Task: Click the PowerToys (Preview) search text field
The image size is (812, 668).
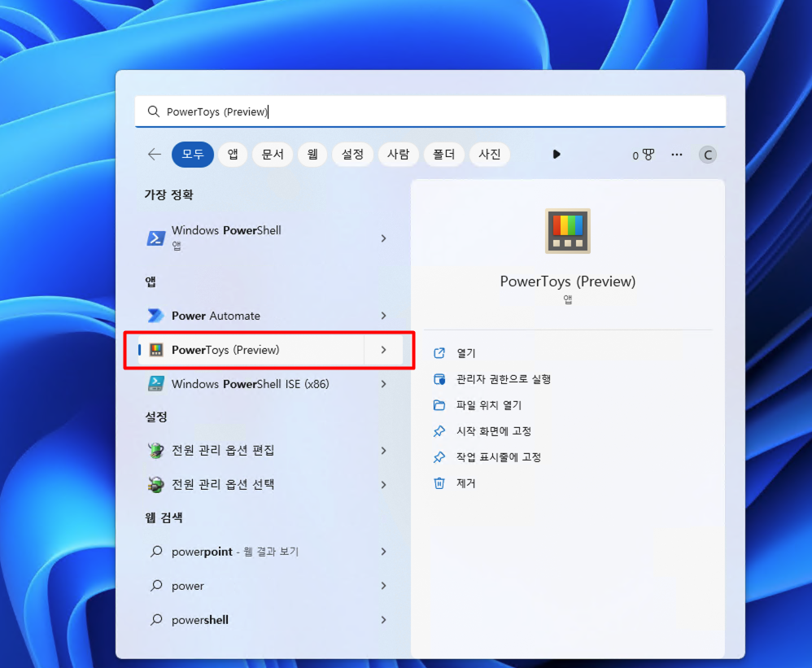Action: coord(430,111)
